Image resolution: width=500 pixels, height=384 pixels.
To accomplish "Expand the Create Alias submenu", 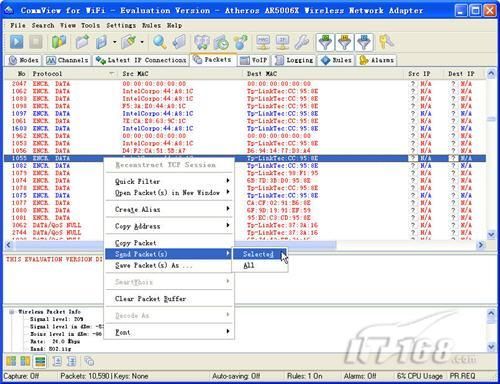I will (169, 209).
